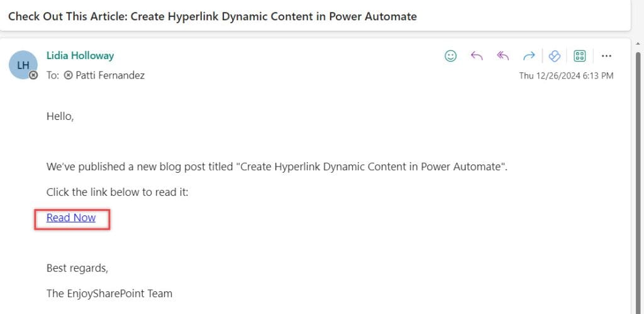This screenshot has height=314, width=644.
Task: Click the LH sender avatar
Action: [23, 65]
